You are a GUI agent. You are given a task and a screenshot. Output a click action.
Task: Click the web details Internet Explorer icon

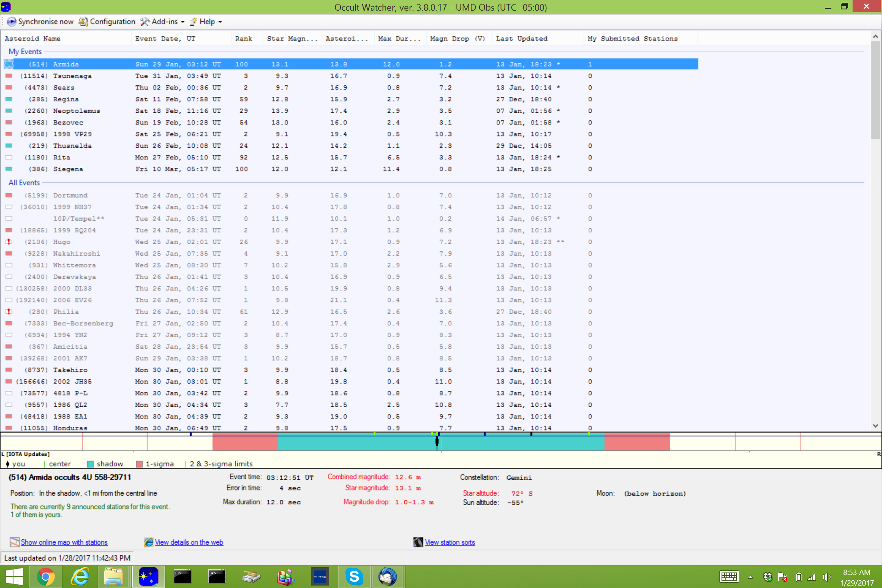click(149, 542)
